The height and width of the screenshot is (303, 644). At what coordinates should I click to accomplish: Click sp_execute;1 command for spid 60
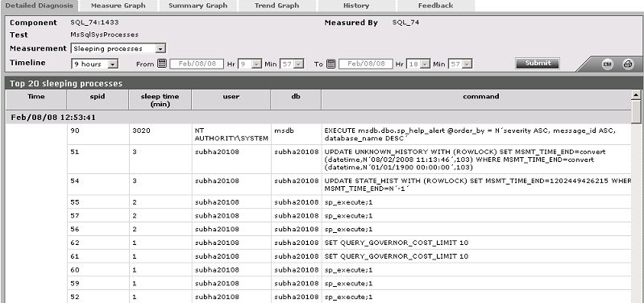tap(348, 271)
